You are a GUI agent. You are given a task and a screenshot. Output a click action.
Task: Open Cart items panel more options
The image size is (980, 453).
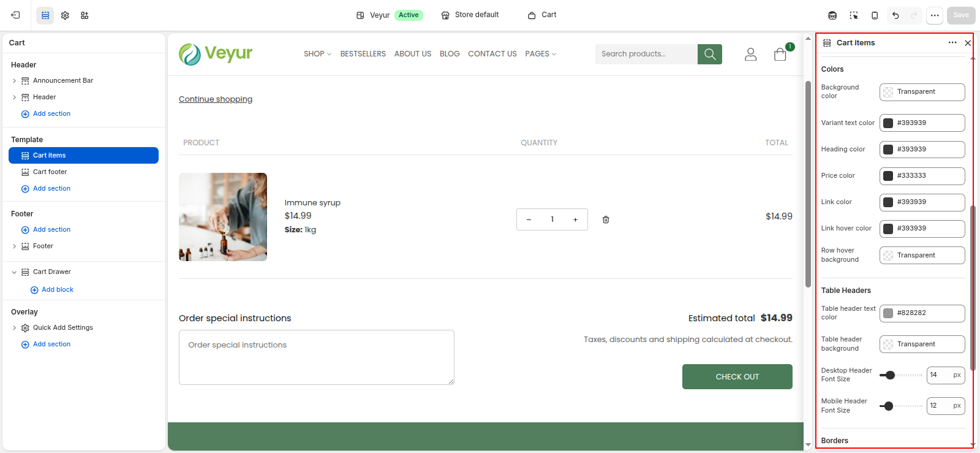[x=952, y=43]
